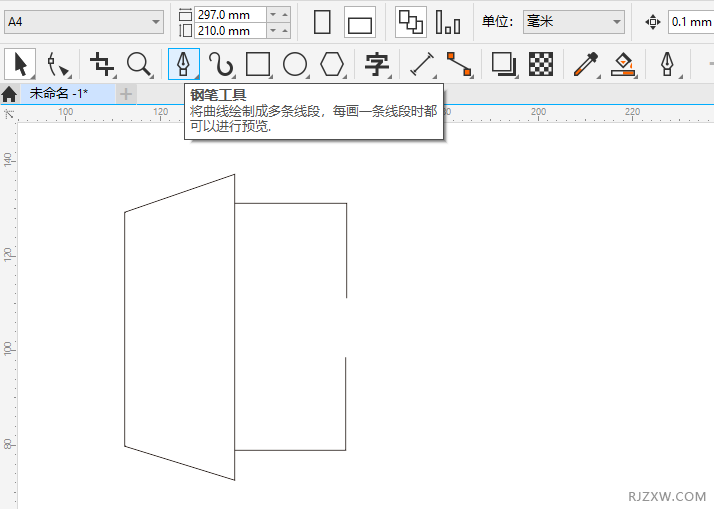The height and width of the screenshot is (509, 714).
Task: Decrease page height with down arrow
Action: pos(273,31)
